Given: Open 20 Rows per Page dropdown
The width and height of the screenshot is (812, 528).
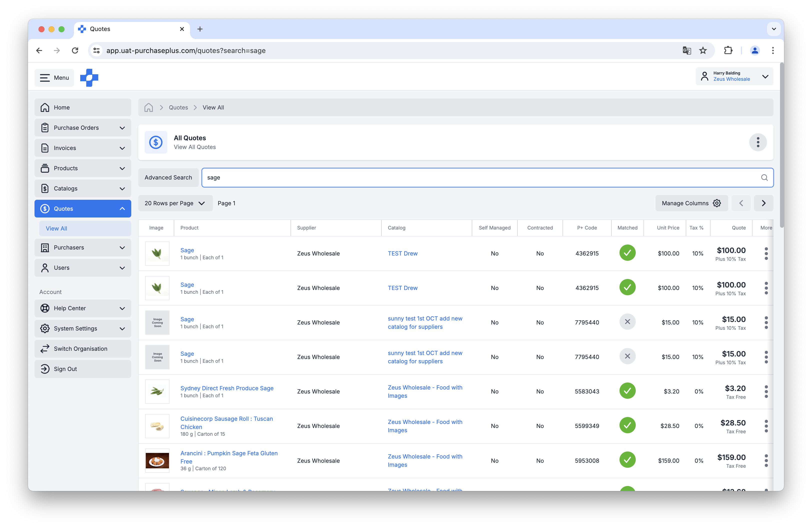Looking at the screenshot, I should (175, 203).
